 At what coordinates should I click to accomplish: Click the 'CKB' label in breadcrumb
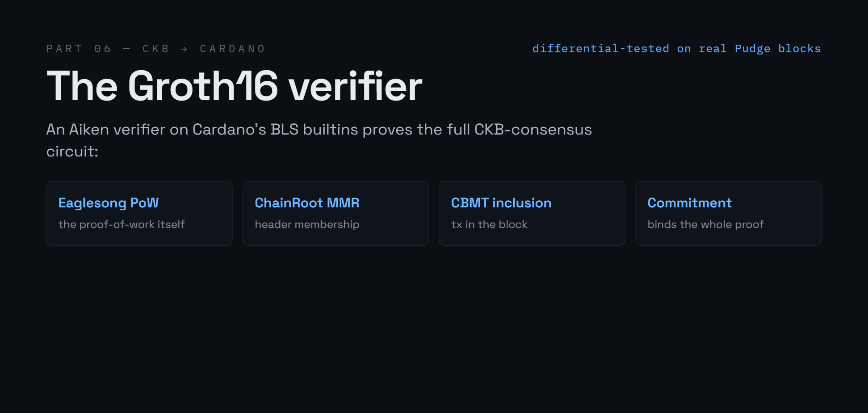[155, 49]
